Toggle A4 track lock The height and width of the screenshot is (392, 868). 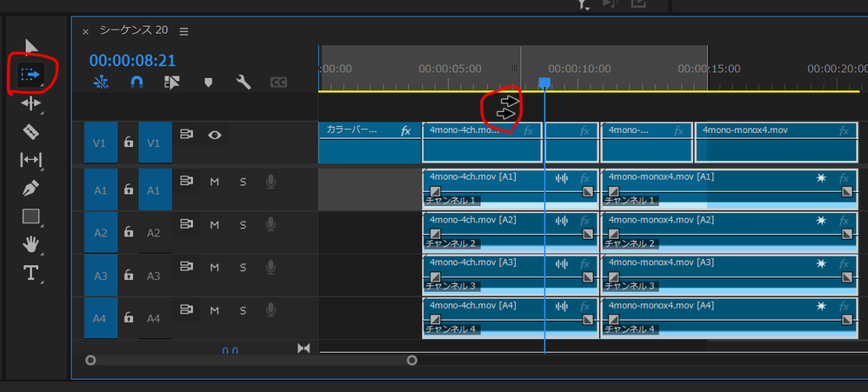(129, 318)
